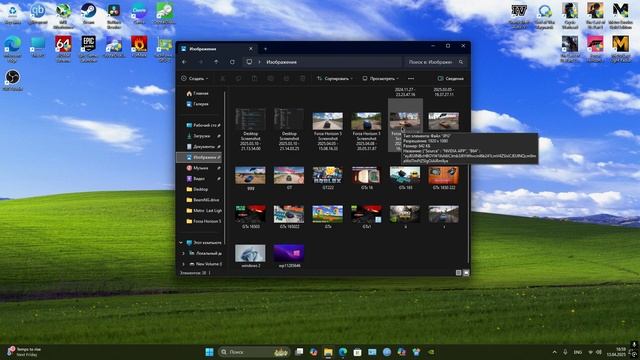Viewport: 640px width, 360px height.
Task: Select the ROBLOX thumbnail image
Action: point(327,176)
